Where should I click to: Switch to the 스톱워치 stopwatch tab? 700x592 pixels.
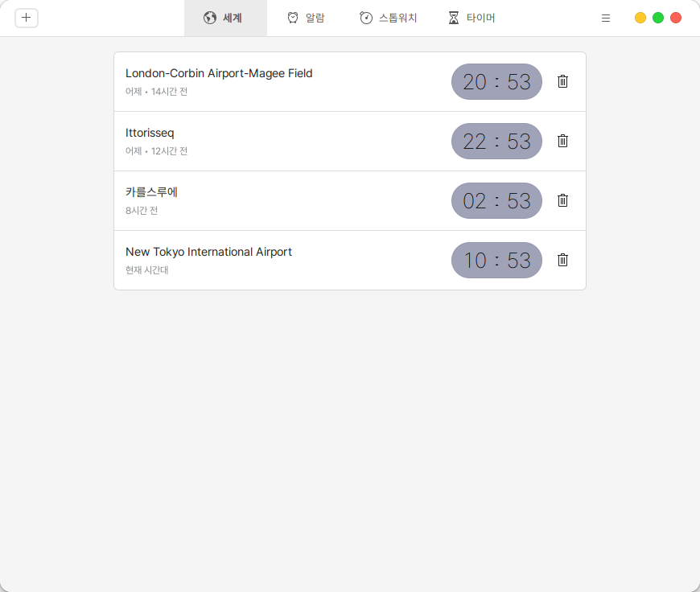[x=389, y=18]
